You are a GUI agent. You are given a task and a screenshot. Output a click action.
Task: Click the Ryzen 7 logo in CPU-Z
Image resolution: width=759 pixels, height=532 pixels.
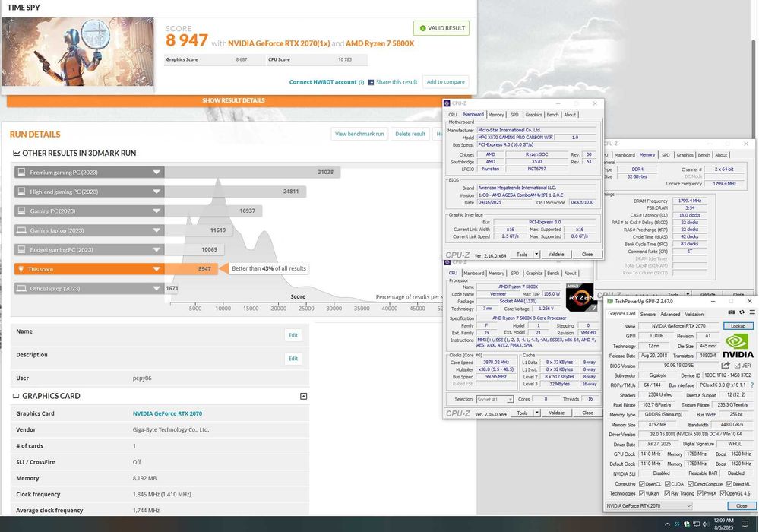(580, 298)
